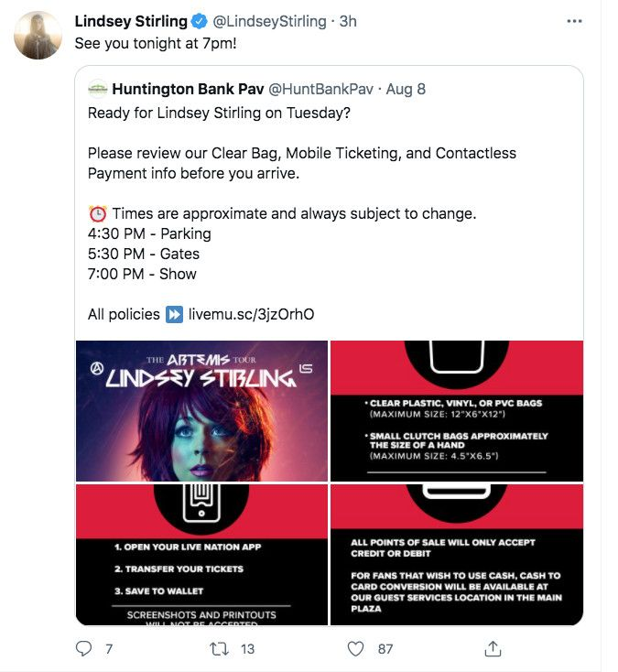Click the quoted tweet text about Tuesday
This screenshot has height=672, width=618.
tap(219, 113)
